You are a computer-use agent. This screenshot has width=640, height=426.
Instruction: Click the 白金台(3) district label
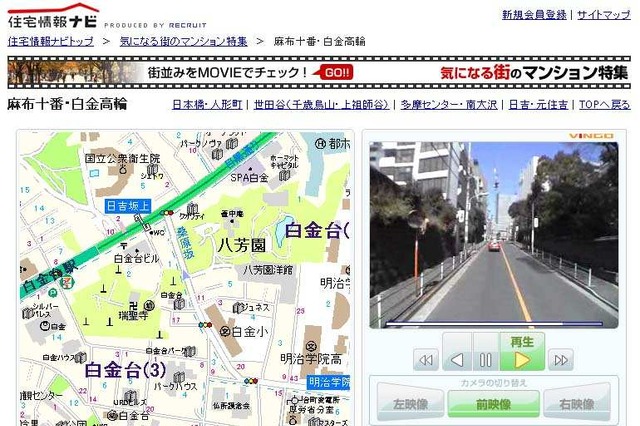(x=125, y=370)
